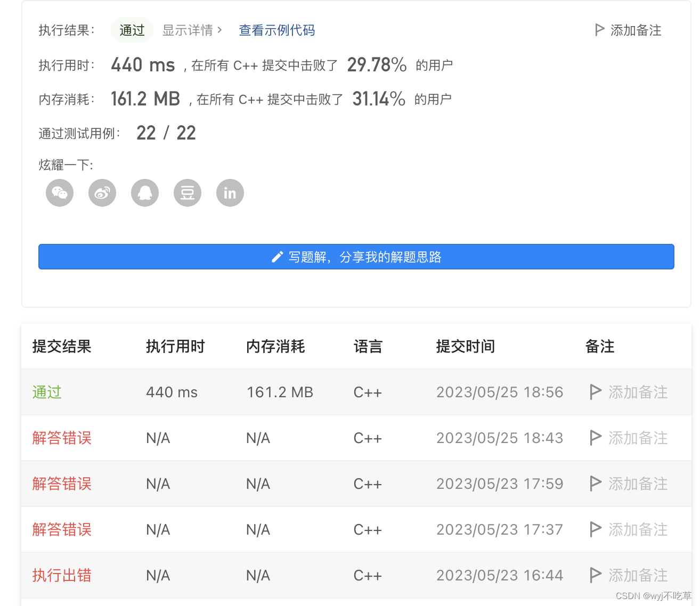Click the flag icon beside top 添加备注
The height and width of the screenshot is (606, 700).
coord(600,30)
